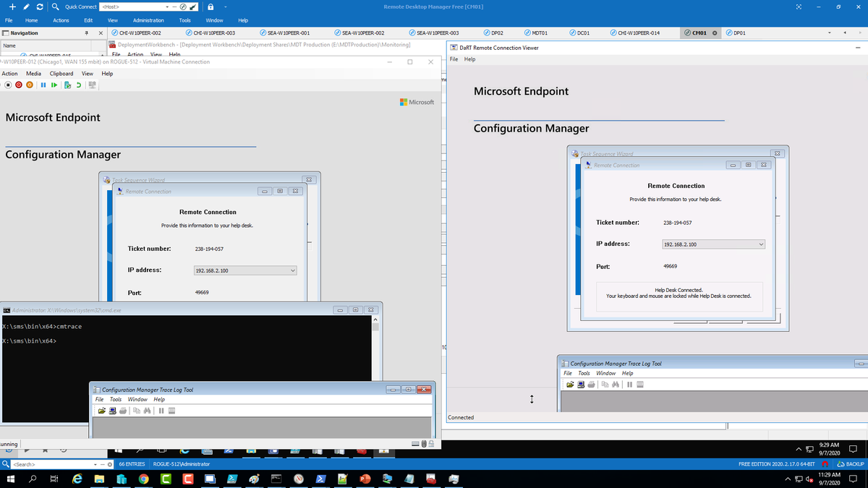Click the lock icon in the title bar

pos(210,7)
